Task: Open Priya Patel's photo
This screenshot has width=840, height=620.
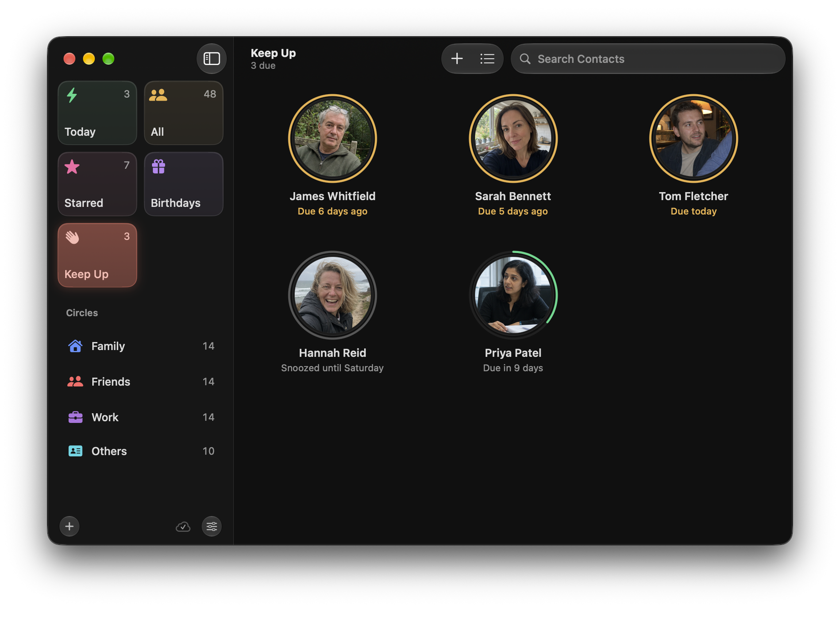Action: 513,295
